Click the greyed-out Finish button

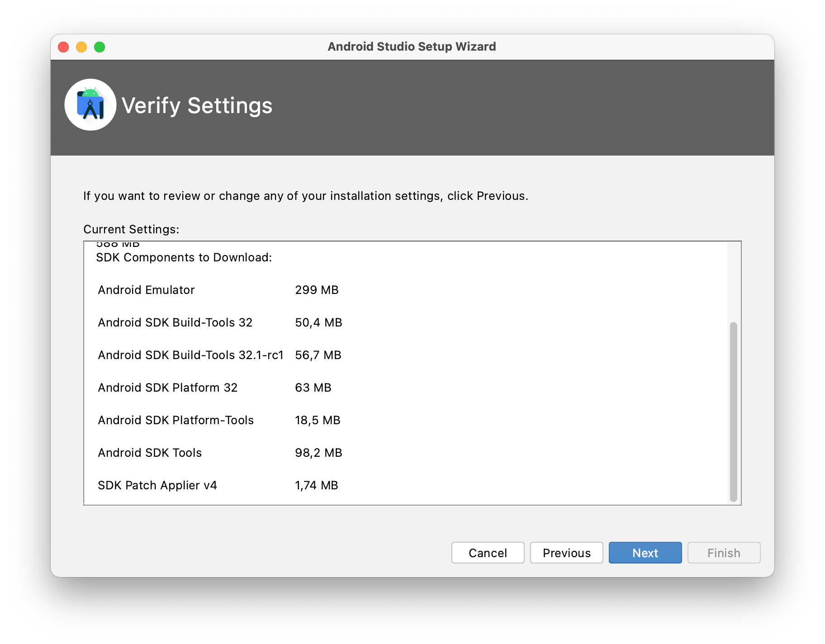(x=724, y=553)
